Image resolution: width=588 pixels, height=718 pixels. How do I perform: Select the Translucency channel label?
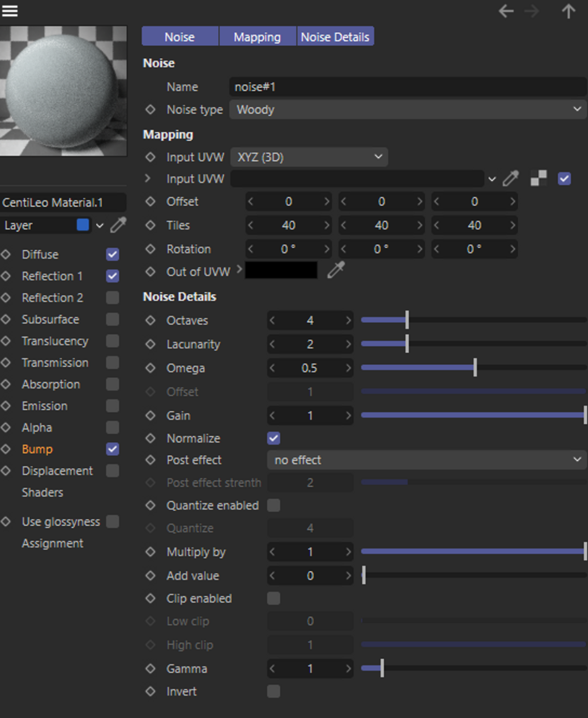[55, 341]
